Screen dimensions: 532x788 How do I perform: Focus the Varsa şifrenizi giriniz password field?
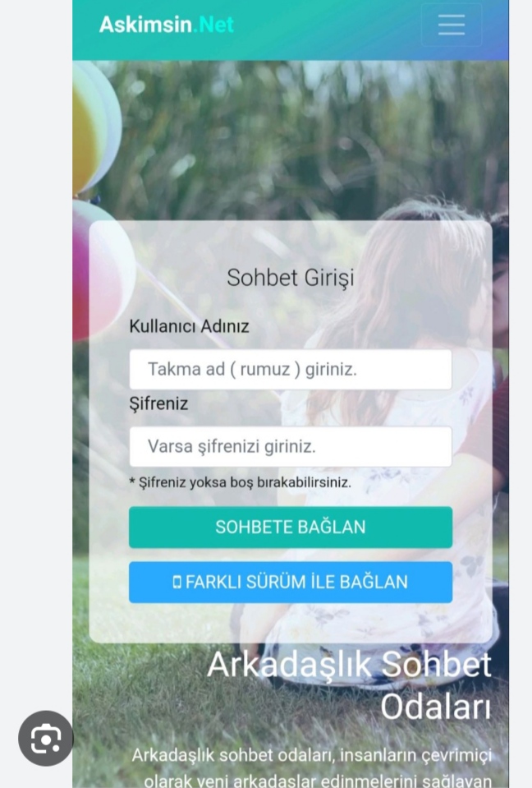[291, 447]
